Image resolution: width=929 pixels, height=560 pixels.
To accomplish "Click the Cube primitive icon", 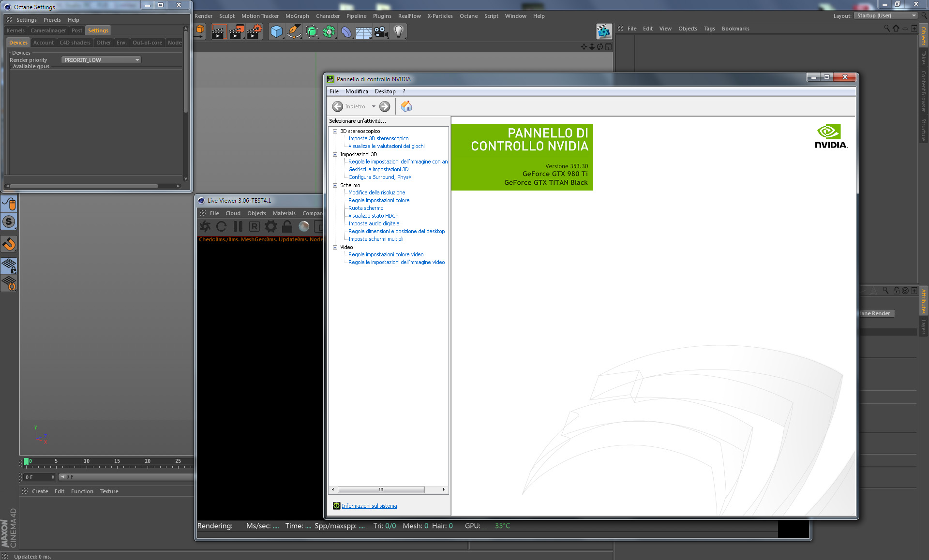I will pos(276,32).
